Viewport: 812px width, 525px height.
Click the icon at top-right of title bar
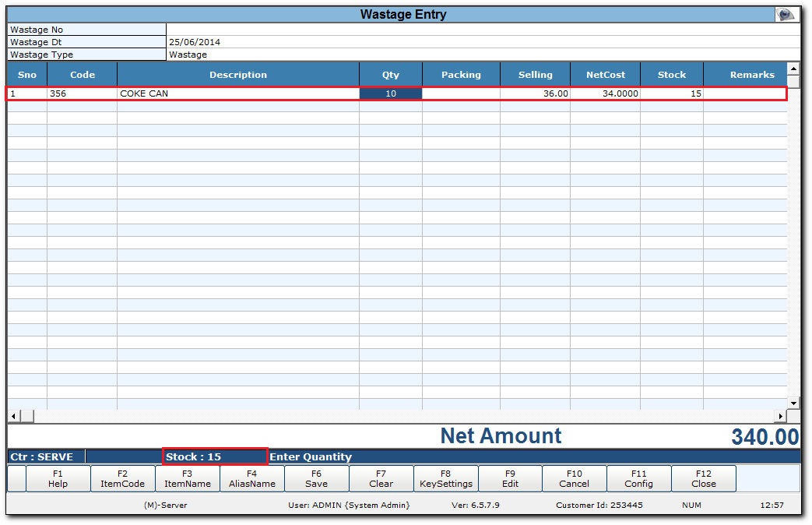click(x=786, y=14)
